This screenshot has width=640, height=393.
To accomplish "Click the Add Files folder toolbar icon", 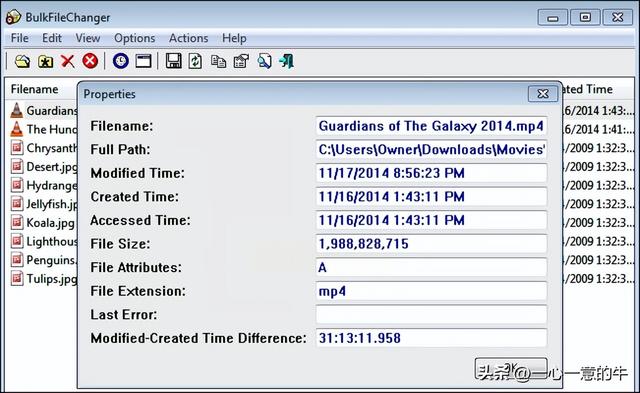I will [x=22, y=61].
